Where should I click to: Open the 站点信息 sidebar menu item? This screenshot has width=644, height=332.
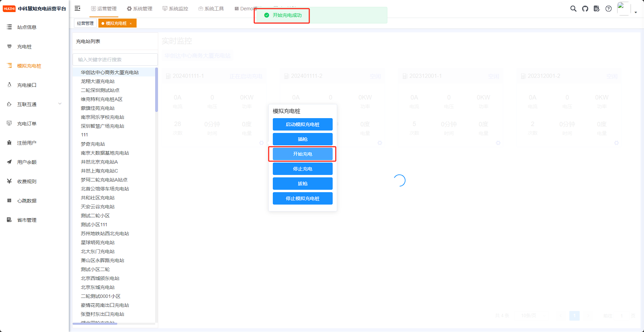(x=34, y=27)
